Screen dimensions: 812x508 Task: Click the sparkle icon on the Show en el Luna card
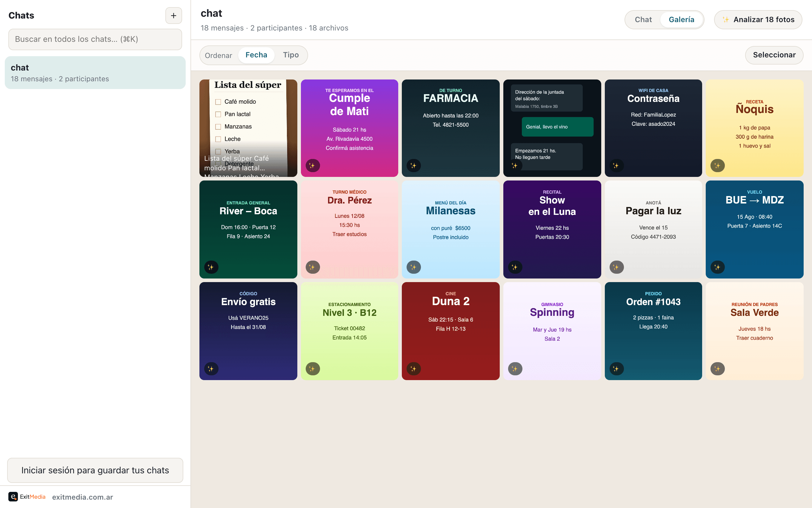pos(515,267)
